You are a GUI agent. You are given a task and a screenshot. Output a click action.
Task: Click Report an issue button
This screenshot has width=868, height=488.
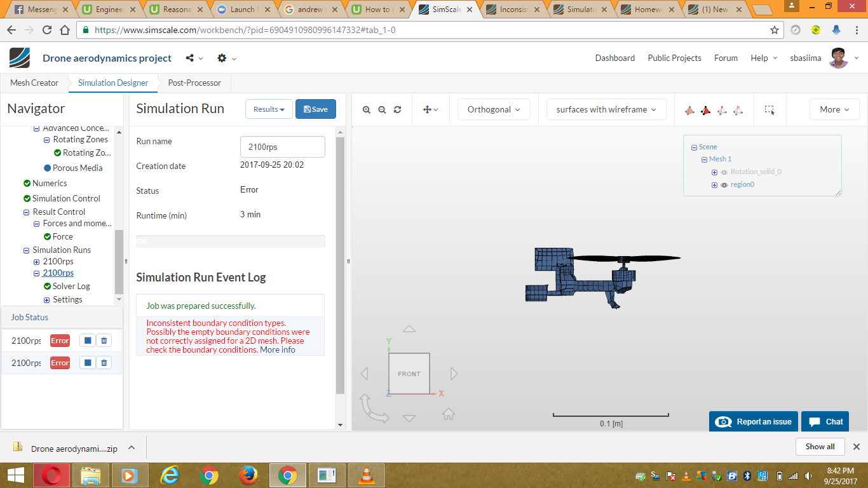[754, 422]
